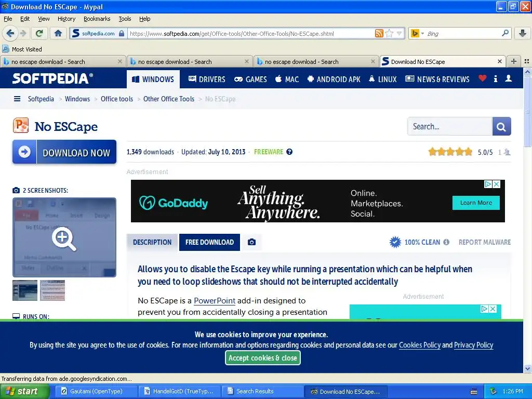This screenshot has height=399, width=532.
Task: Reload the current page
Action: click(39, 33)
